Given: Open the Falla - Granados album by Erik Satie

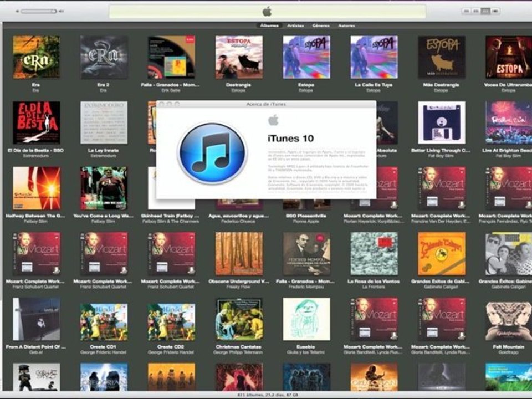Looking at the screenshot, I should (x=171, y=57).
